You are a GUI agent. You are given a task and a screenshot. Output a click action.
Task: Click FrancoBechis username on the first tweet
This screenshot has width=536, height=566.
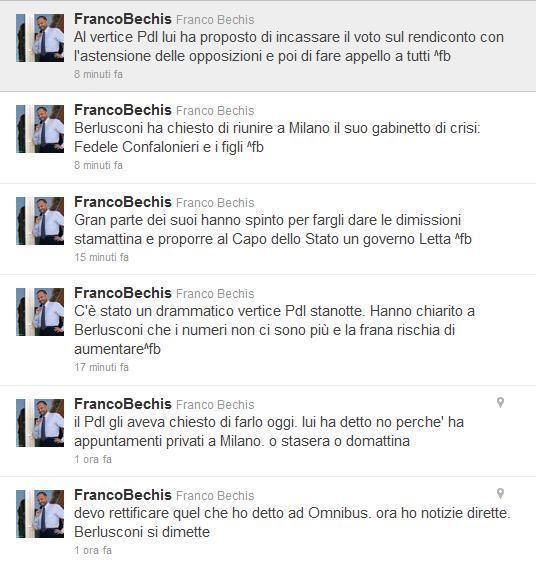click(x=123, y=19)
